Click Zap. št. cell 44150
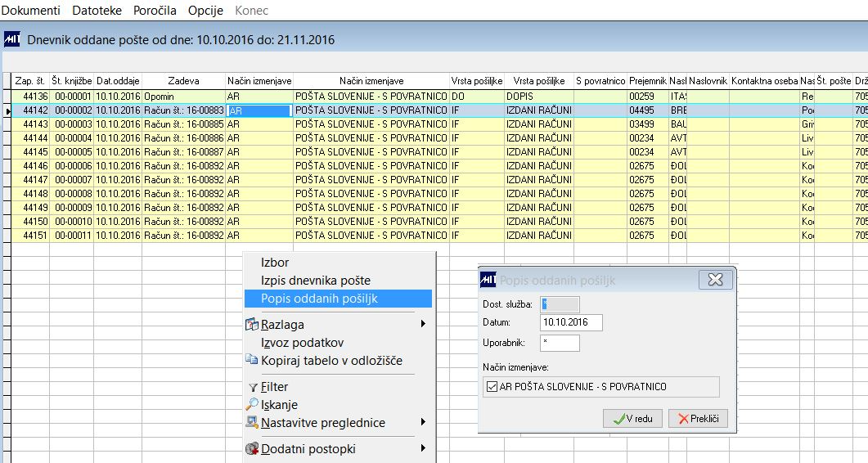The image size is (868, 463). click(x=30, y=221)
